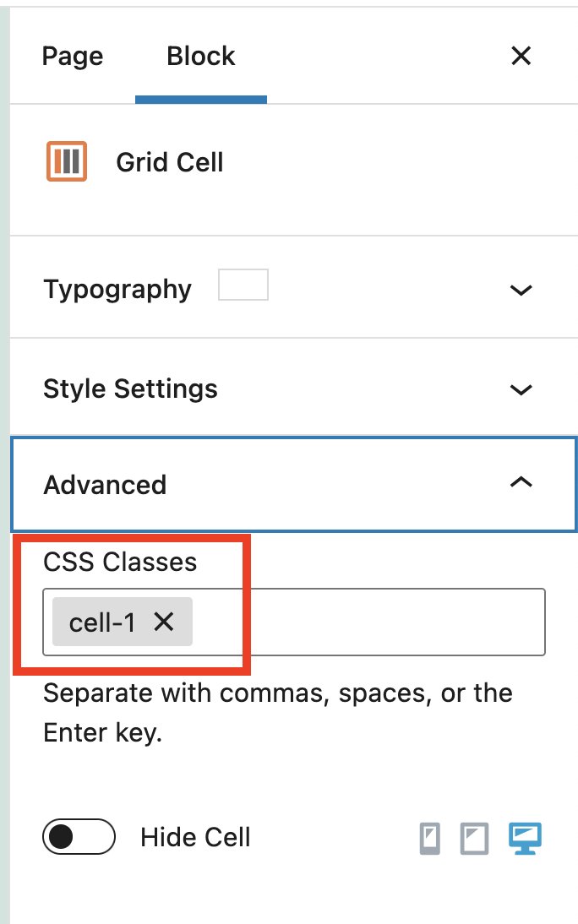Open the Typography preview swatch box

click(243, 285)
